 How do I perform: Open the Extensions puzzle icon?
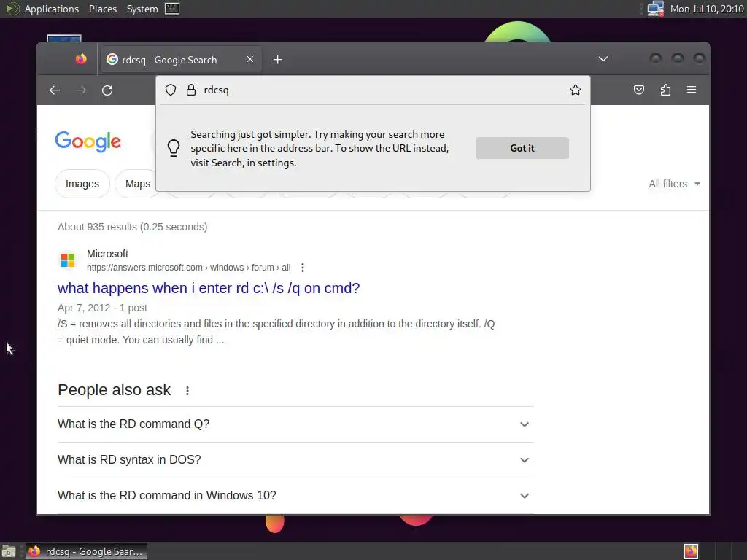pyautogui.click(x=665, y=90)
